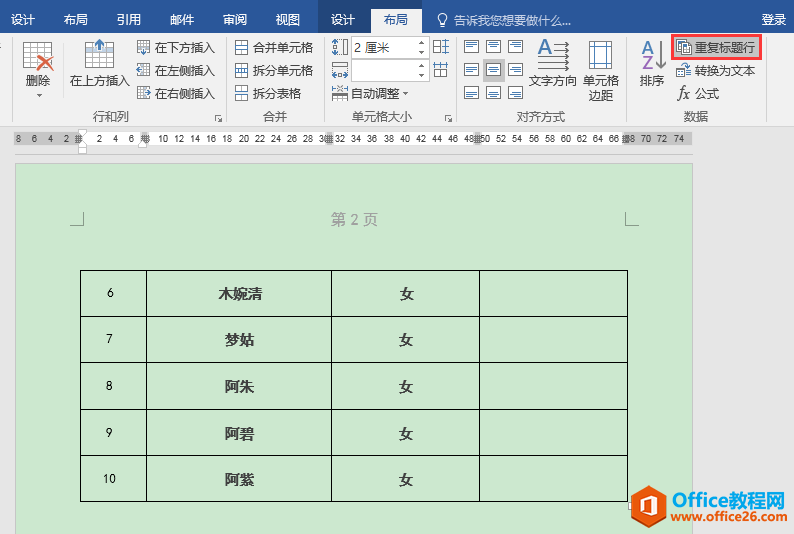Image resolution: width=794 pixels, height=534 pixels.
Task: Select table tools 布局 tab
Action: point(396,20)
